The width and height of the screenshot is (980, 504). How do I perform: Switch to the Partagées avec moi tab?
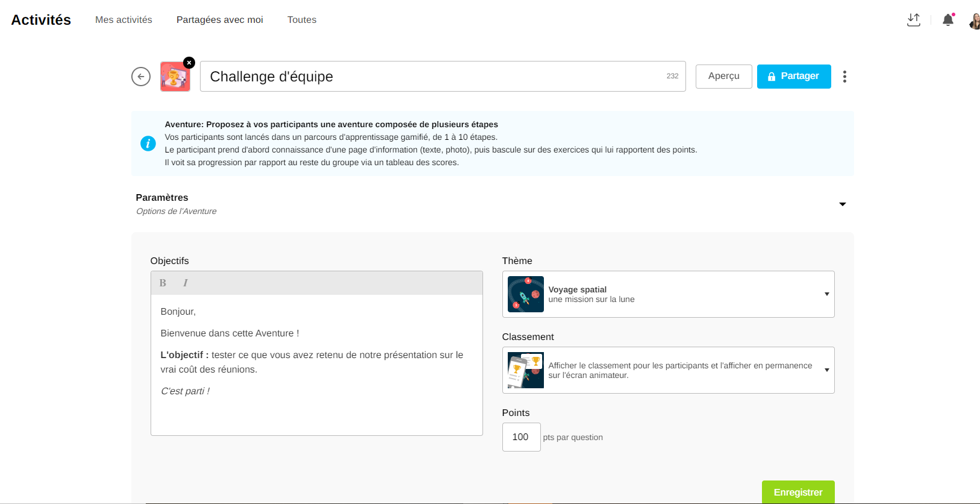coord(219,20)
